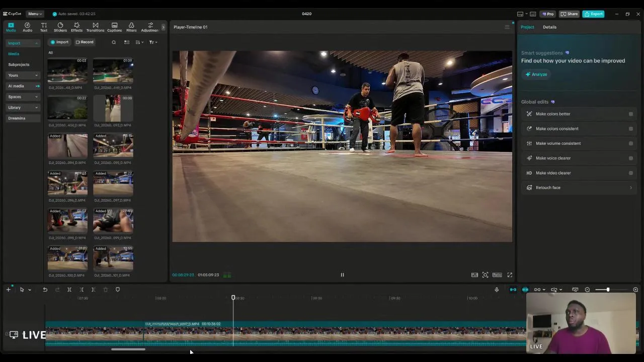Image resolution: width=644 pixels, height=362 pixels.
Task: Click the Undo arrow in timeline toolbar
Action: pyautogui.click(x=45, y=290)
